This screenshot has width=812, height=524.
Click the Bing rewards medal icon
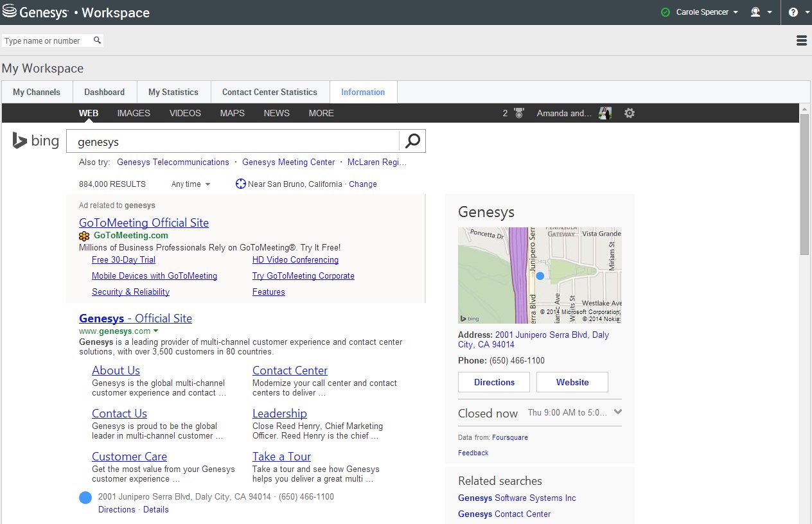pos(518,113)
